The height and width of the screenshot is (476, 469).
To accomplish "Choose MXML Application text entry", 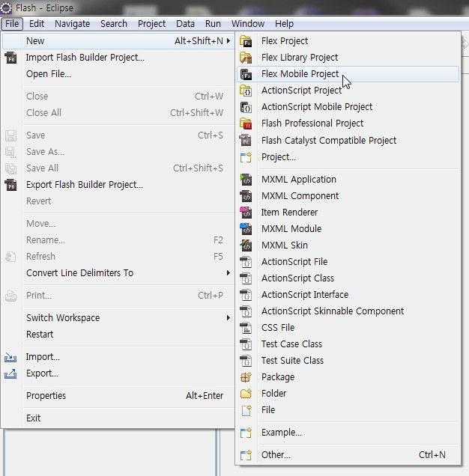I will tap(299, 180).
